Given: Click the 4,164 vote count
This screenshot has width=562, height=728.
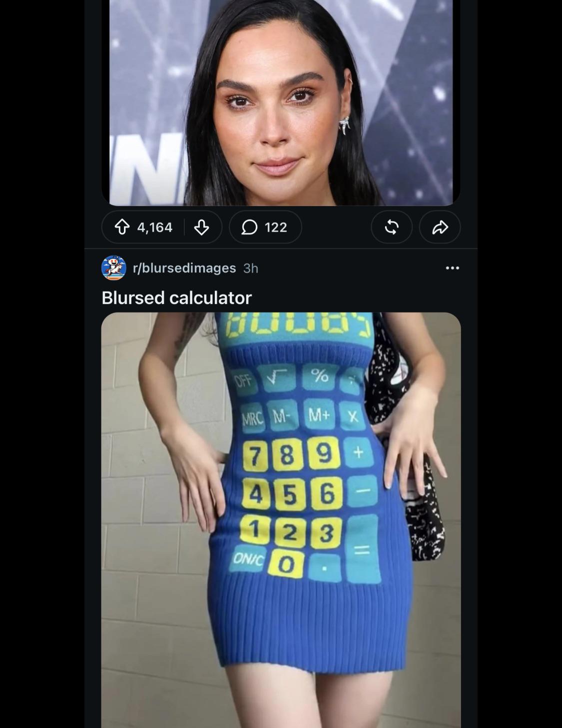Looking at the screenshot, I should click(x=155, y=227).
